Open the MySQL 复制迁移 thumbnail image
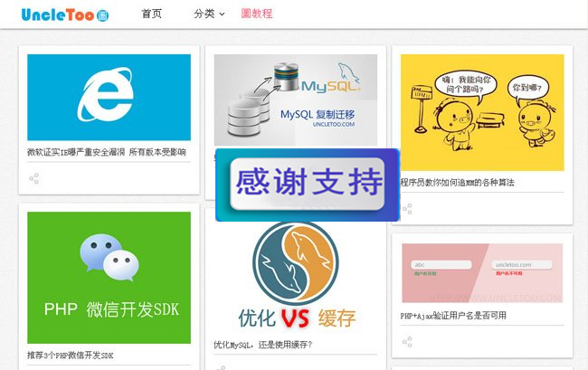The height and width of the screenshot is (370, 588). tap(296, 100)
